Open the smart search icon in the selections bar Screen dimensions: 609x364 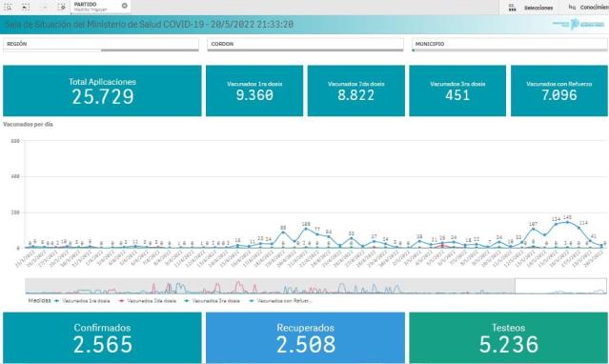8,7
